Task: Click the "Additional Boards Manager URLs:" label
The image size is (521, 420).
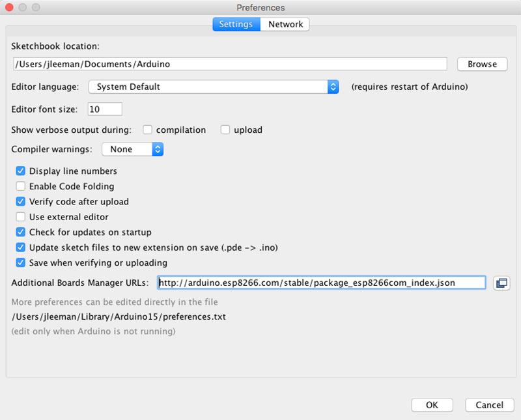Action: [x=79, y=283]
